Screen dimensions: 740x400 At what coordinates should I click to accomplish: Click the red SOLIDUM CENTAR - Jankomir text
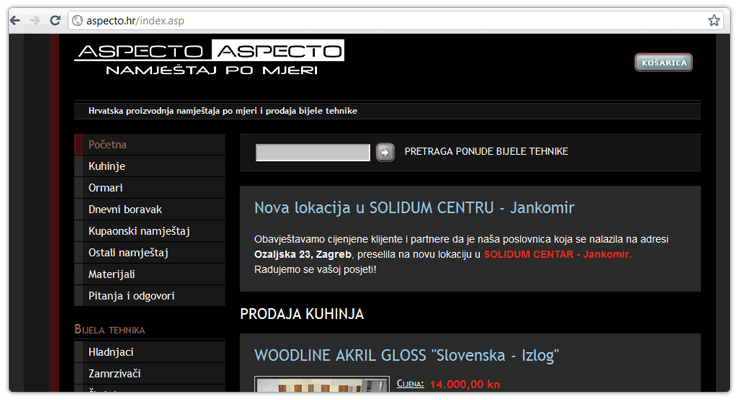(557, 254)
